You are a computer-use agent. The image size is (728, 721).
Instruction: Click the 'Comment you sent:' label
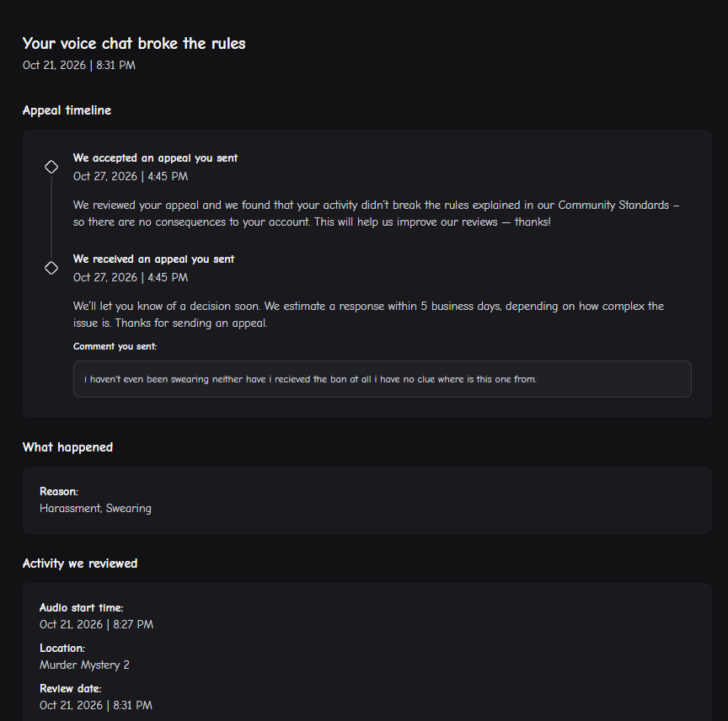(x=115, y=346)
